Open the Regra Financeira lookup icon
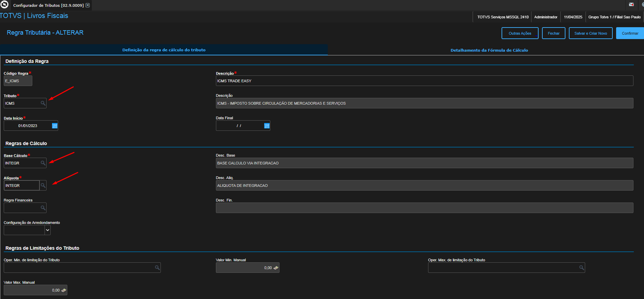This screenshot has height=299, width=644. [43, 208]
